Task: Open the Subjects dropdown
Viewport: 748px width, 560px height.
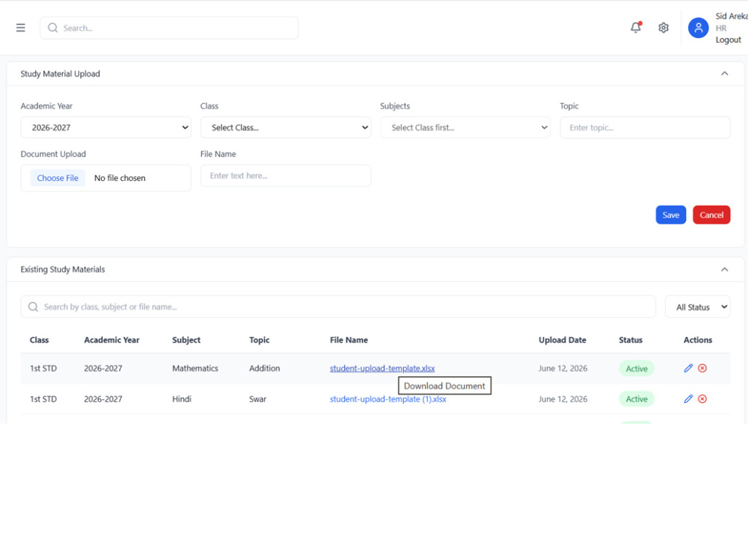Action: pyautogui.click(x=465, y=127)
